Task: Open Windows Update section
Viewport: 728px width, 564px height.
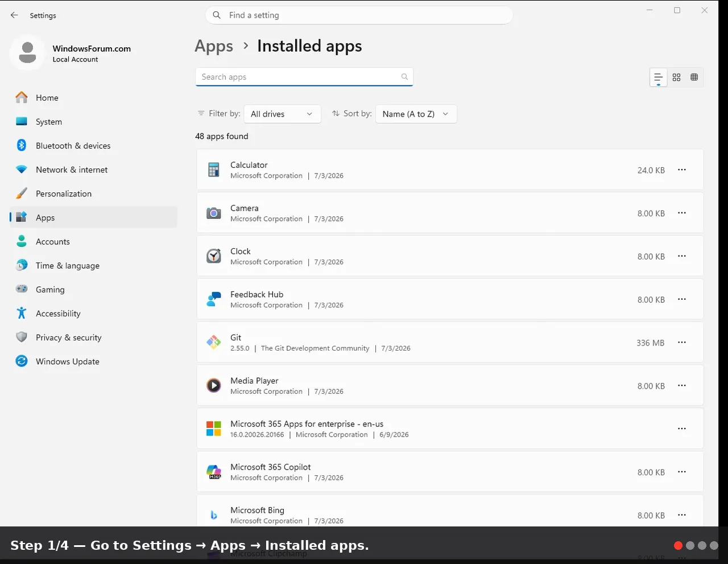Action: [x=93, y=361]
